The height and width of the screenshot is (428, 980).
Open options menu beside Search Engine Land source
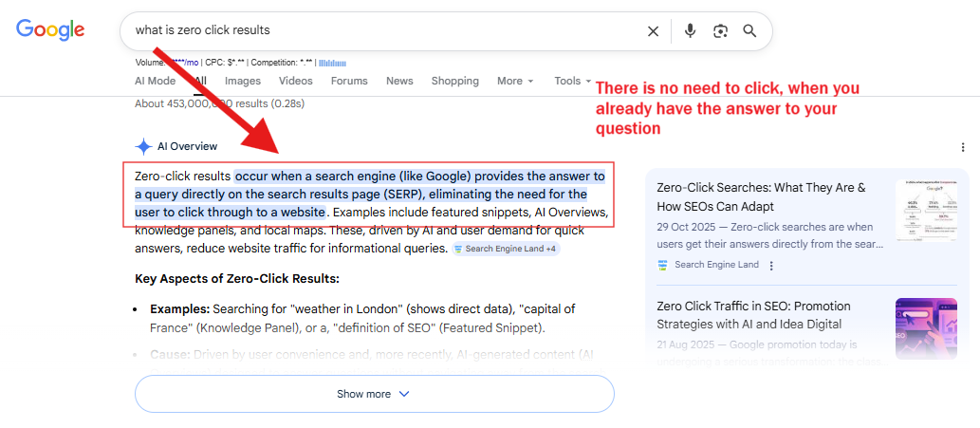tap(771, 266)
